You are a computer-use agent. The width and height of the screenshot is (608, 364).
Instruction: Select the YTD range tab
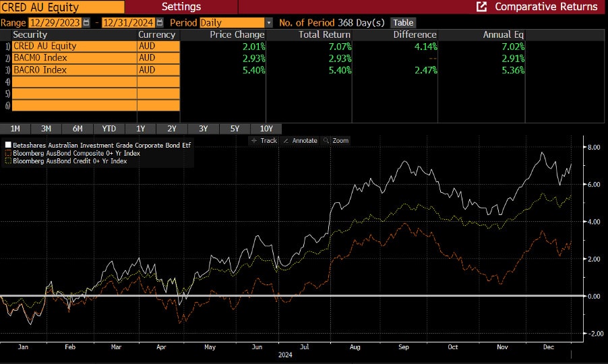pyautogui.click(x=109, y=129)
